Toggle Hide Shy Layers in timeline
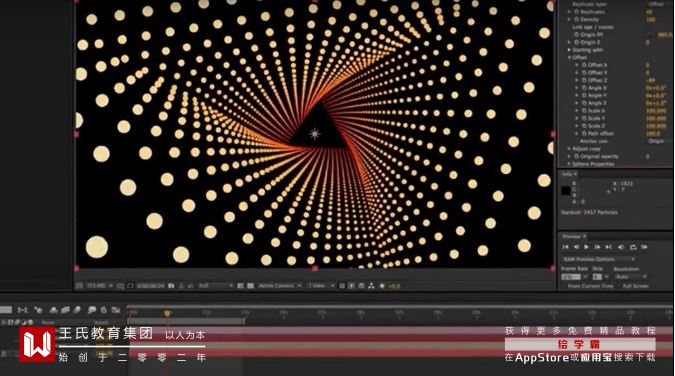The width and height of the screenshot is (675, 376). pyautogui.click(x=53, y=310)
